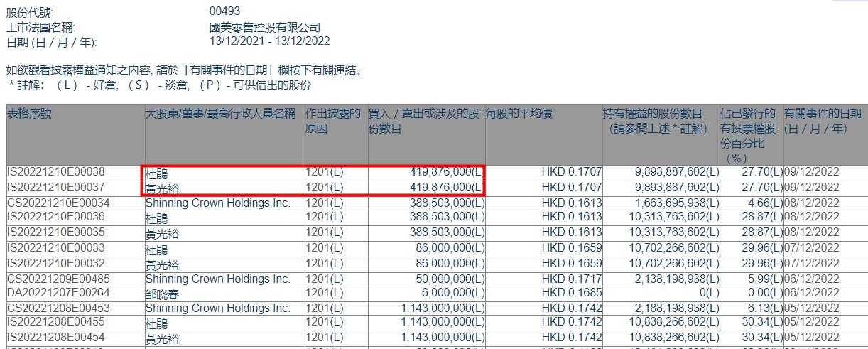Viewport: 868px width, 349px height.
Task: Click the share count 419,876,000(L) for 杜鵑
Action: (x=447, y=172)
